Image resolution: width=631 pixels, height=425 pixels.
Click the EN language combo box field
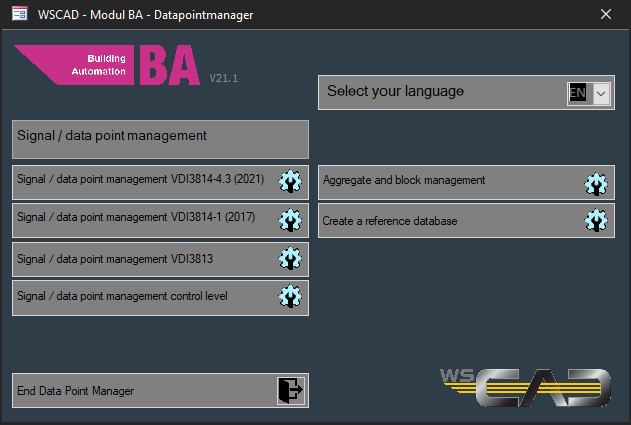[579, 93]
